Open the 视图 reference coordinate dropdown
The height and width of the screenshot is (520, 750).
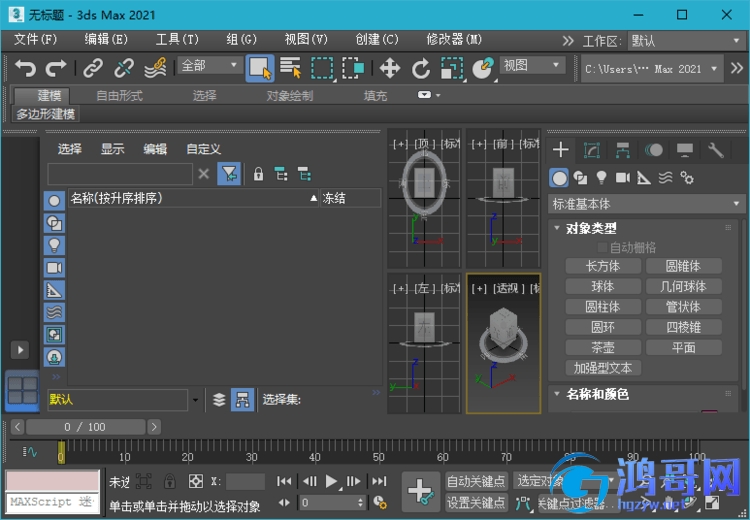[532, 65]
